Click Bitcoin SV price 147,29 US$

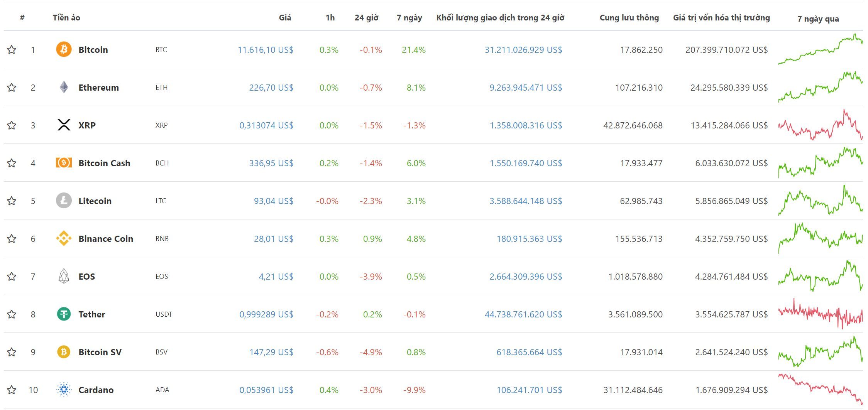coord(271,352)
